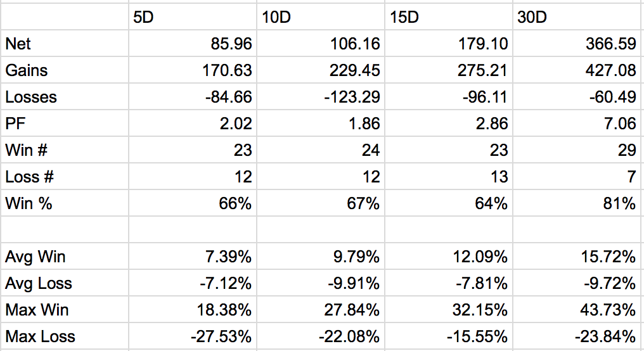Select the 5D column header cell
The image size is (644, 351).
click(x=193, y=17)
